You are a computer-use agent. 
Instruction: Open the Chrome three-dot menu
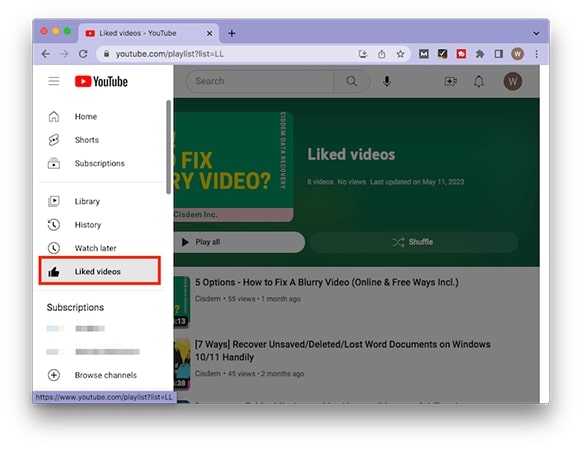click(x=536, y=54)
